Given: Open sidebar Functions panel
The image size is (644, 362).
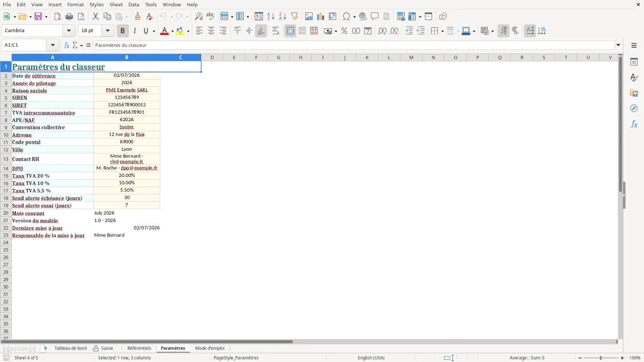Looking at the screenshot, I should [634, 124].
